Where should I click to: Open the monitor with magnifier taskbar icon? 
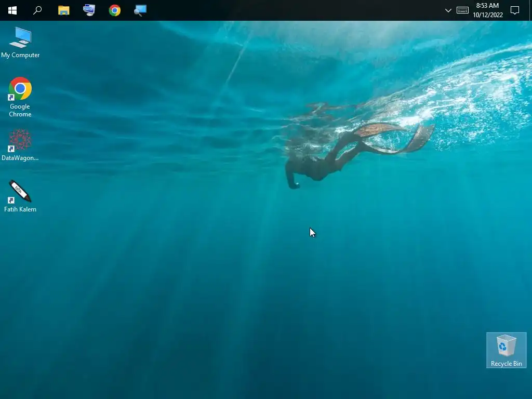(x=140, y=10)
